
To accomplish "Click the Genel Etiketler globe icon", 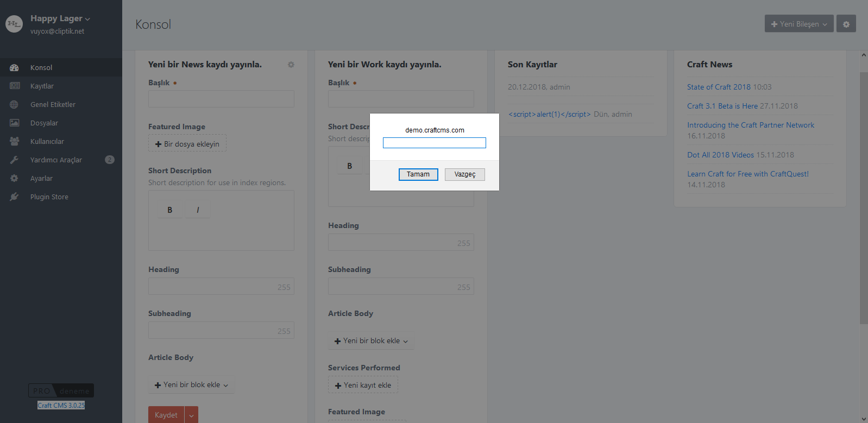I will pos(14,105).
